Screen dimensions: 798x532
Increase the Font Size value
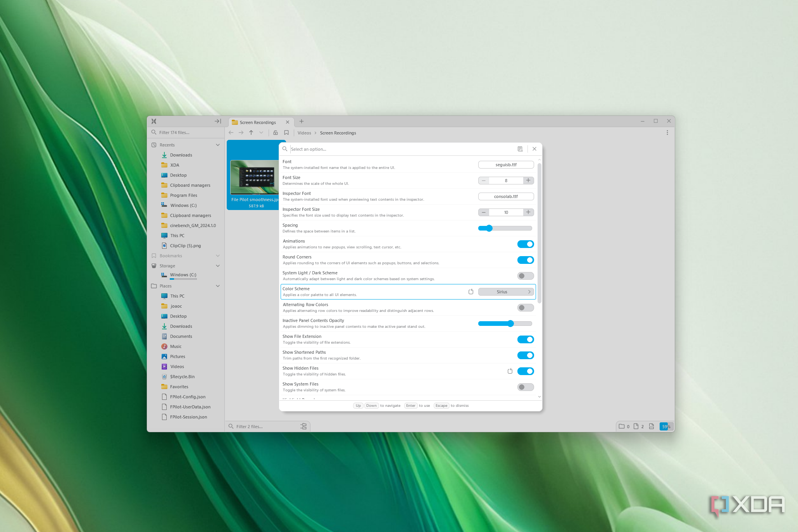tap(528, 181)
